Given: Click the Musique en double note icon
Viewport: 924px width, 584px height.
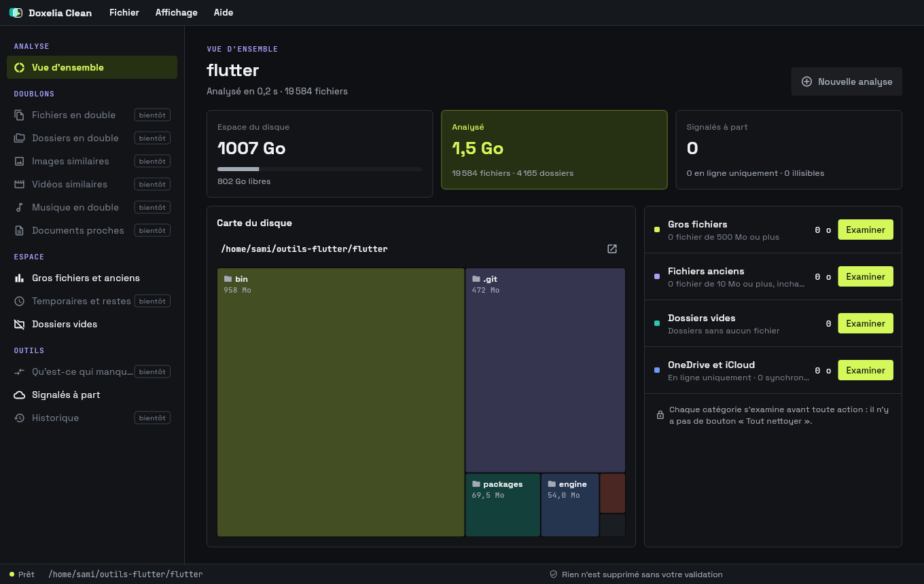Looking at the screenshot, I should 20,207.
